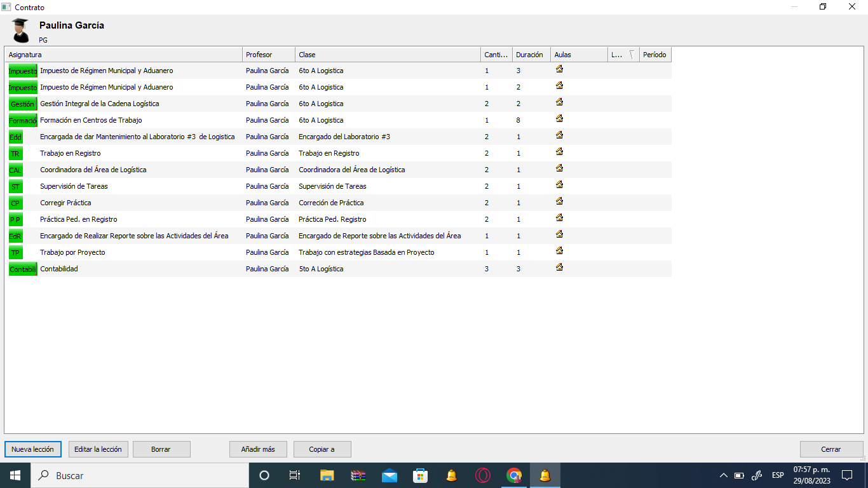Open Google Chrome from the taskbar

click(514, 475)
